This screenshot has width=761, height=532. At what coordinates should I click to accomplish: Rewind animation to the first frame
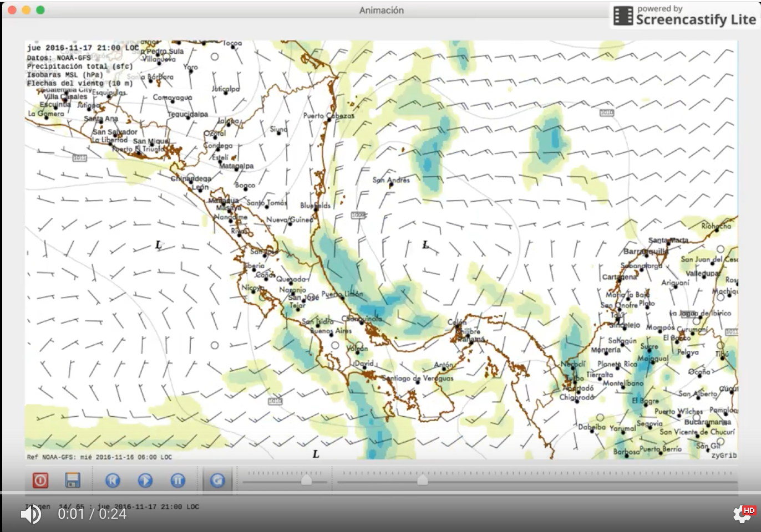[113, 480]
